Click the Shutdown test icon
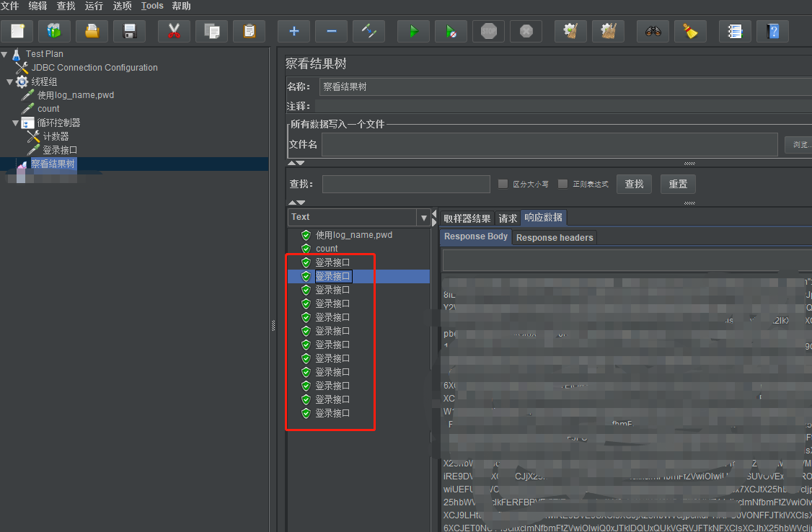Image resolution: width=812 pixels, height=532 pixels. point(526,31)
